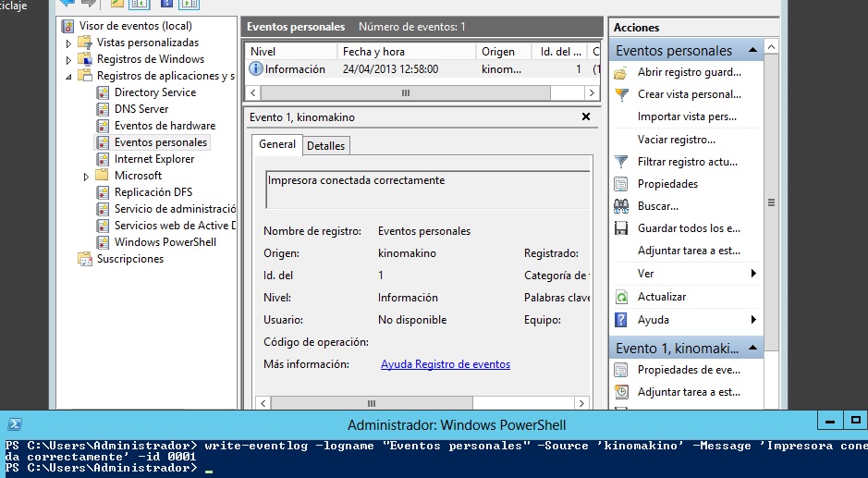Expand the Microsoft folder node

pyautogui.click(x=87, y=177)
